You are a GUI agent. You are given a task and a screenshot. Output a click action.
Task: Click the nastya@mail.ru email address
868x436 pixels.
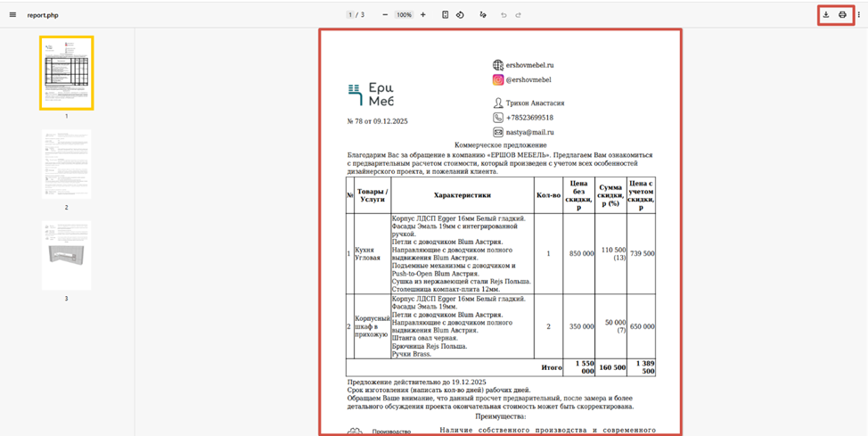529,132
